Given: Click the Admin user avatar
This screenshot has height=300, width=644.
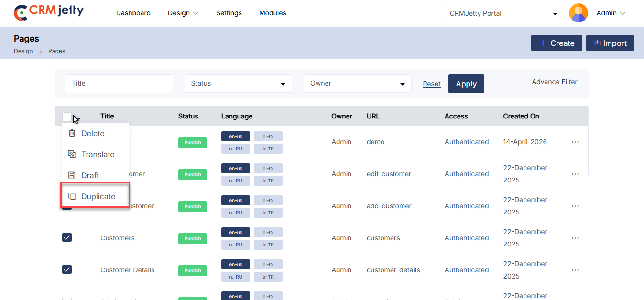Looking at the screenshot, I should [x=579, y=13].
